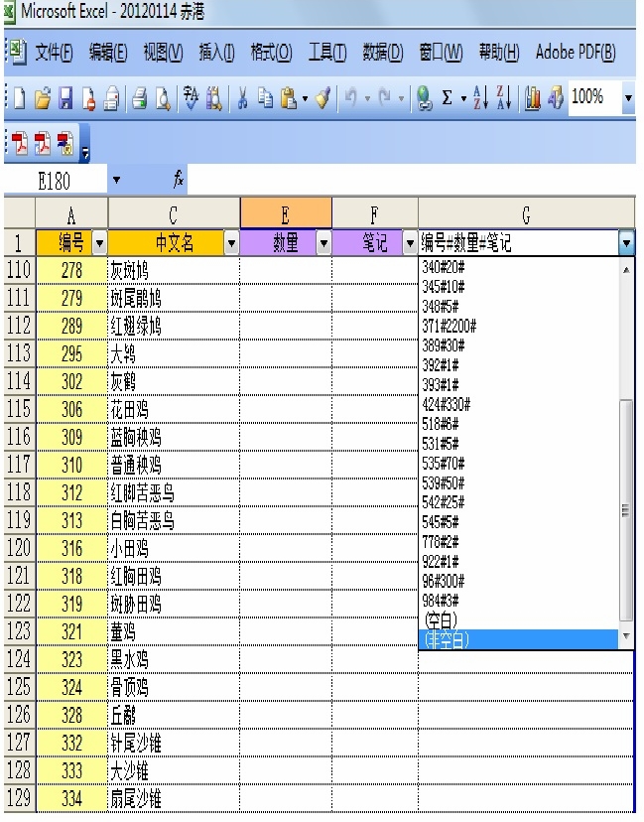Choose the (空白) filter option
Image resolution: width=644 pixels, height=822 pixels.
point(440,622)
